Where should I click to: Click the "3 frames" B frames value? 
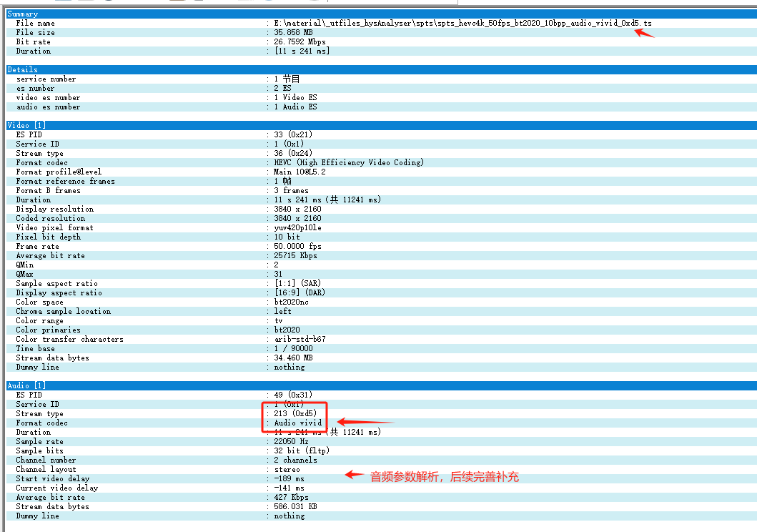point(291,191)
